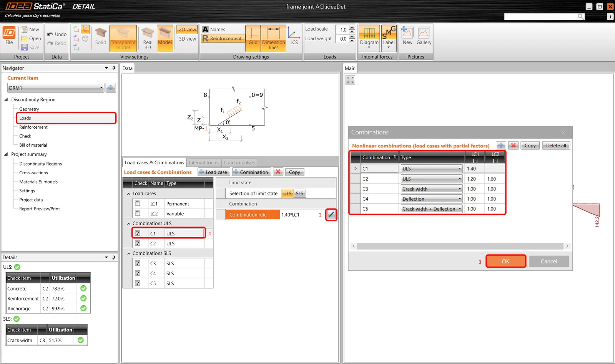Check the LC1 Permanent load case box

138,204
